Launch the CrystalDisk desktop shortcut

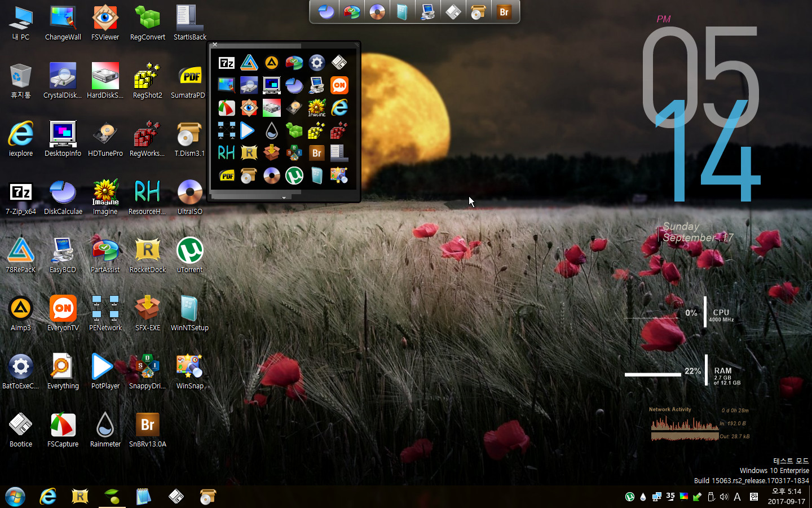pos(63,81)
